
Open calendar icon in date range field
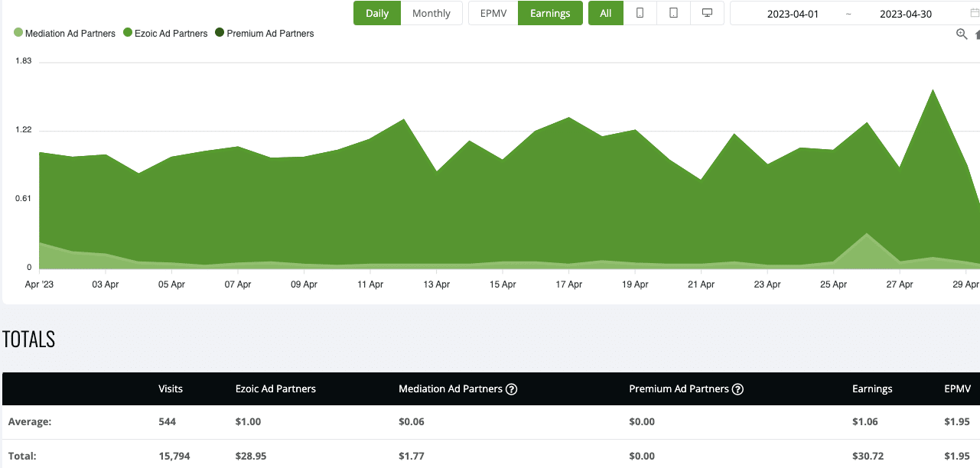(974, 13)
